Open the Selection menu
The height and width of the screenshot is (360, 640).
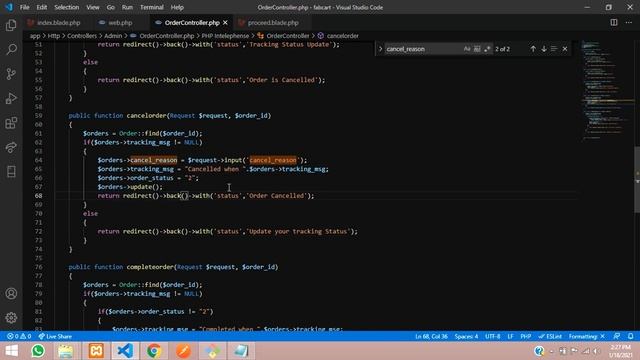(x=67, y=7)
